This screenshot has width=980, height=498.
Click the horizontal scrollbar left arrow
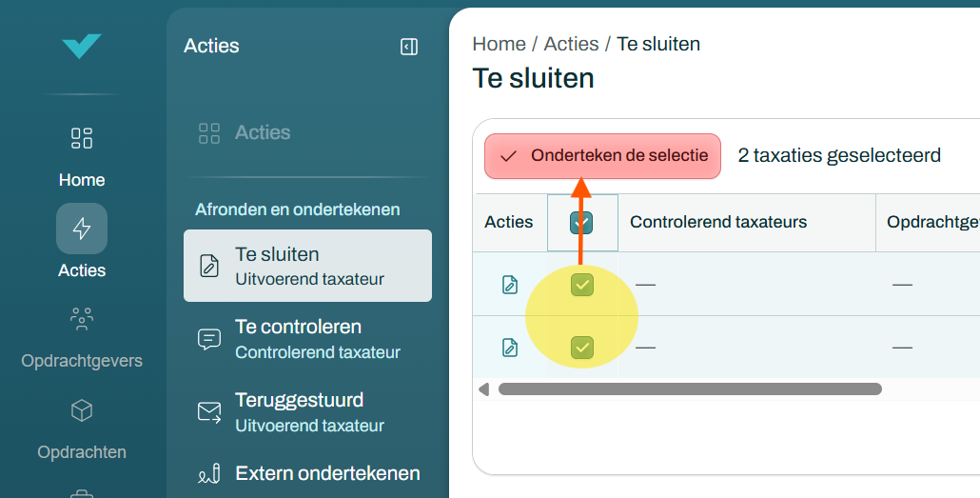pos(483,389)
